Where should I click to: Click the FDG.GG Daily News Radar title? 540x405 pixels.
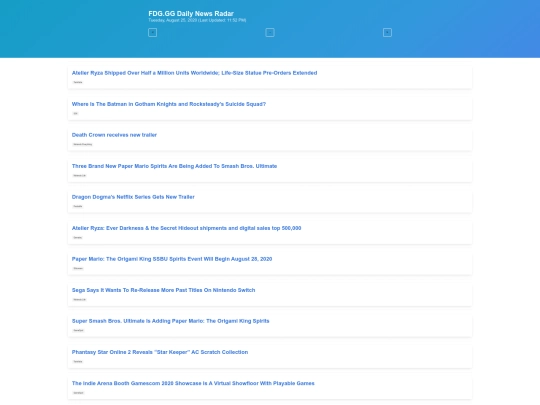(x=191, y=13)
